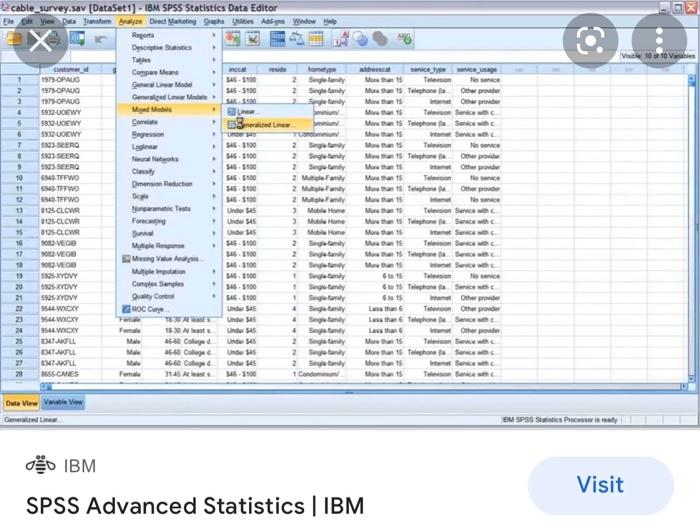Expand the Regression submenu
This screenshot has width=700, height=526.
pos(169,134)
